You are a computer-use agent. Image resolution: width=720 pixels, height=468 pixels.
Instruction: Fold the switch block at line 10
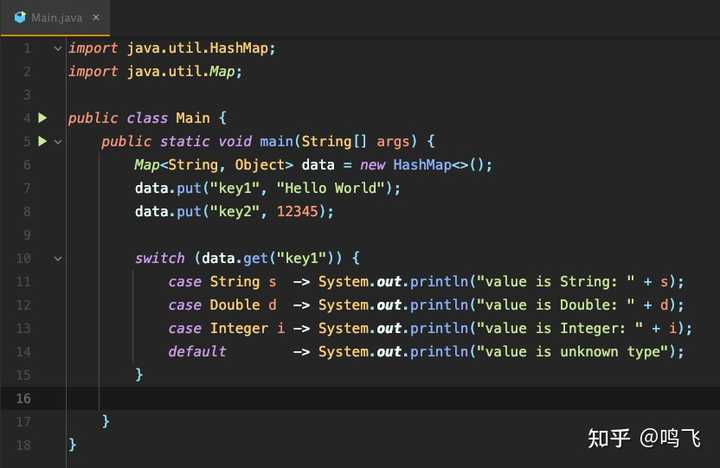58,259
